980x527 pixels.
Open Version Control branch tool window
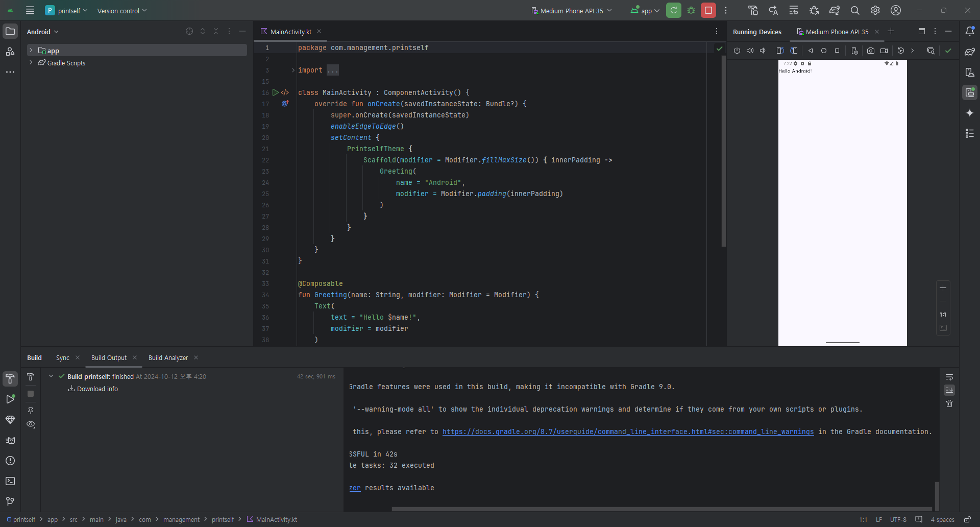tap(10, 501)
